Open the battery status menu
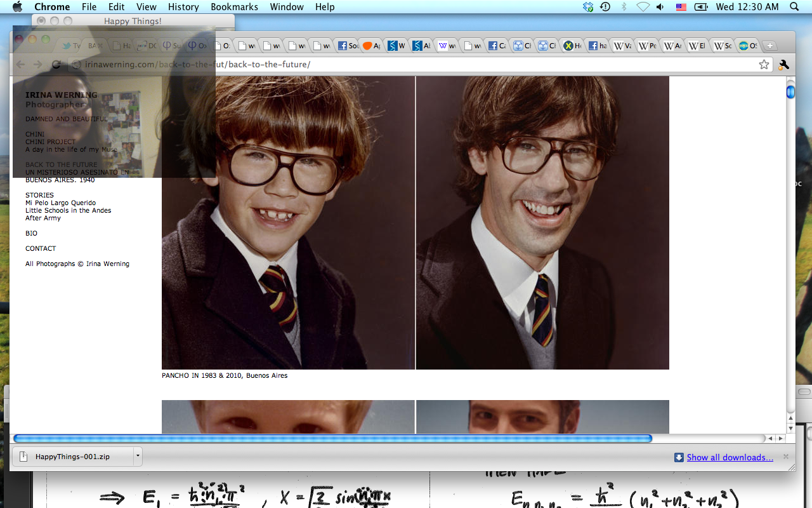812x508 pixels. 701,7
